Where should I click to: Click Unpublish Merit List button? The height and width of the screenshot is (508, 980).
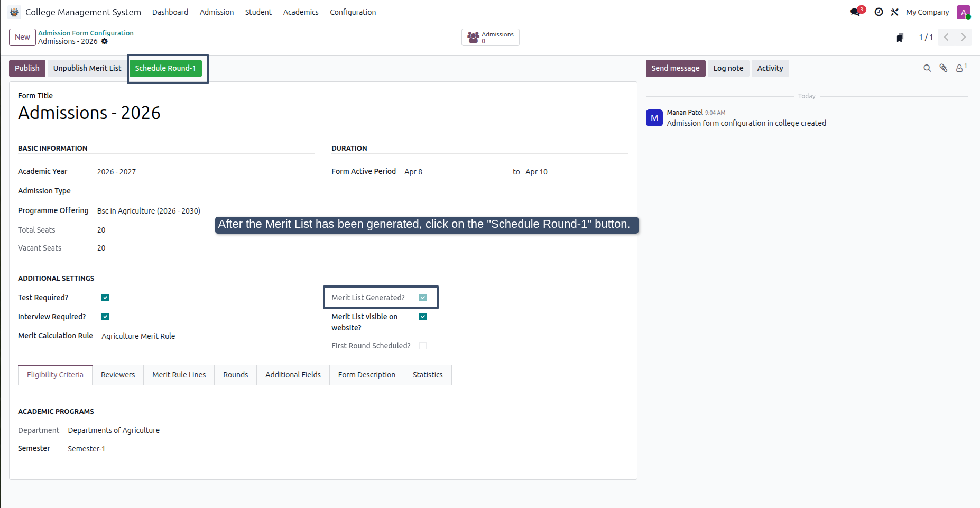pos(87,68)
